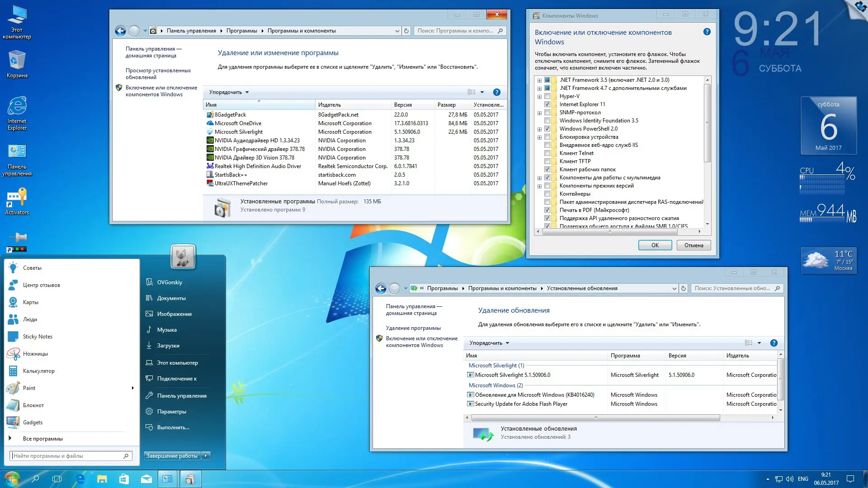Enable the Hyper-V checkbox
This screenshot has height=488, width=868.
pyautogui.click(x=547, y=96)
